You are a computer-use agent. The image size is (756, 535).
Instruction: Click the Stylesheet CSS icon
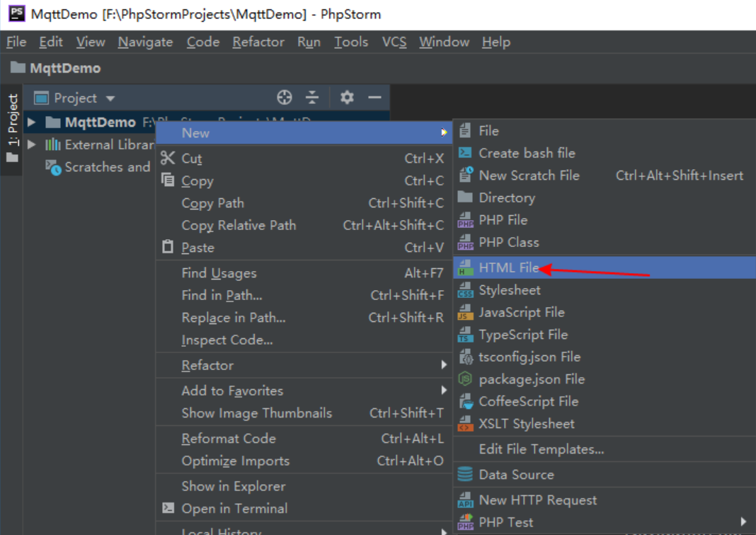465,290
